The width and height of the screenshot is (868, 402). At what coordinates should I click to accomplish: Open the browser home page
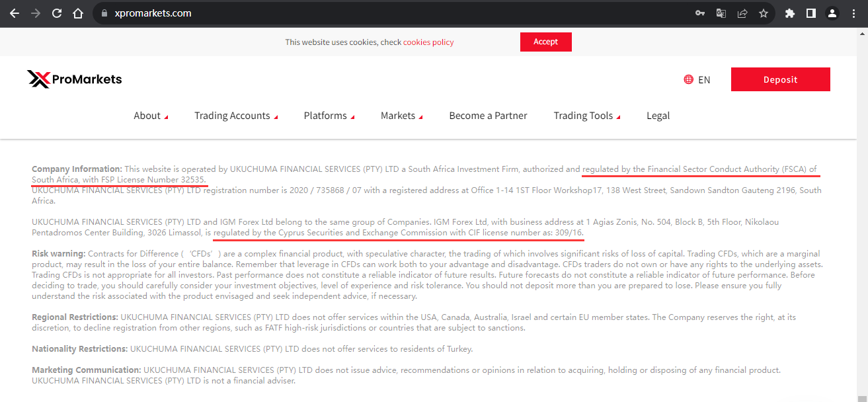[x=78, y=13]
